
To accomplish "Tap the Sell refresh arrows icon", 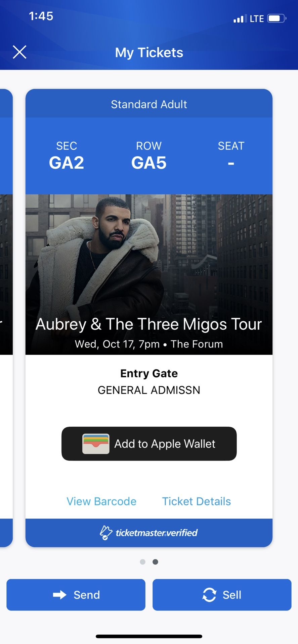I will (x=209, y=595).
